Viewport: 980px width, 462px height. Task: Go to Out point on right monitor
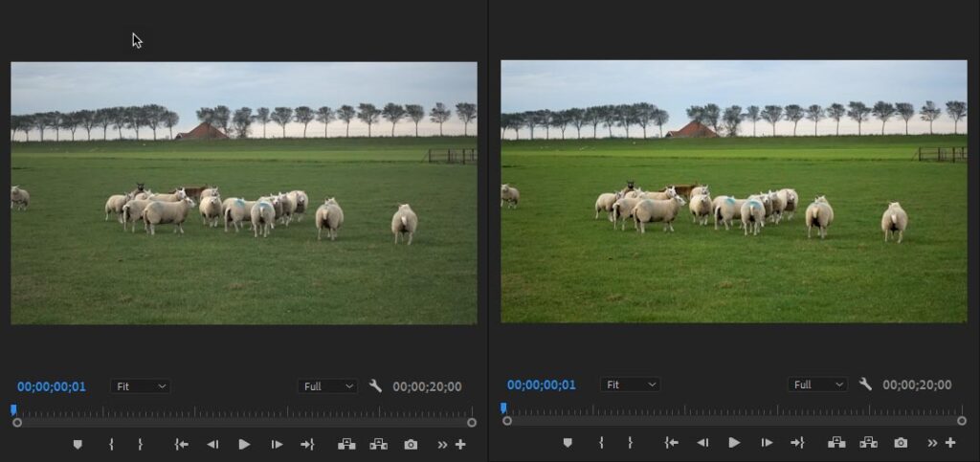coord(797,443)
